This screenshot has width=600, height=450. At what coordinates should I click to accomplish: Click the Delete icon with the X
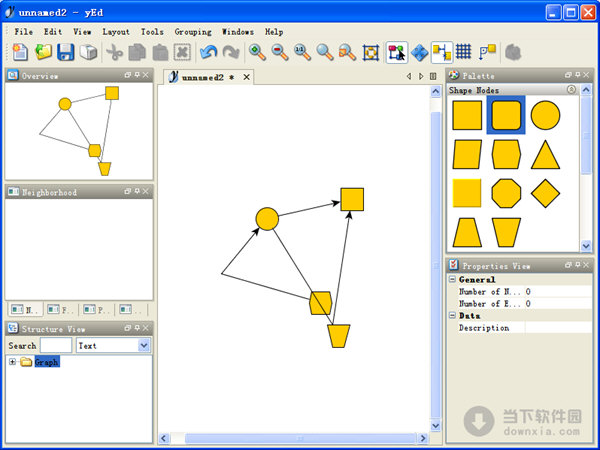[182, 52]
